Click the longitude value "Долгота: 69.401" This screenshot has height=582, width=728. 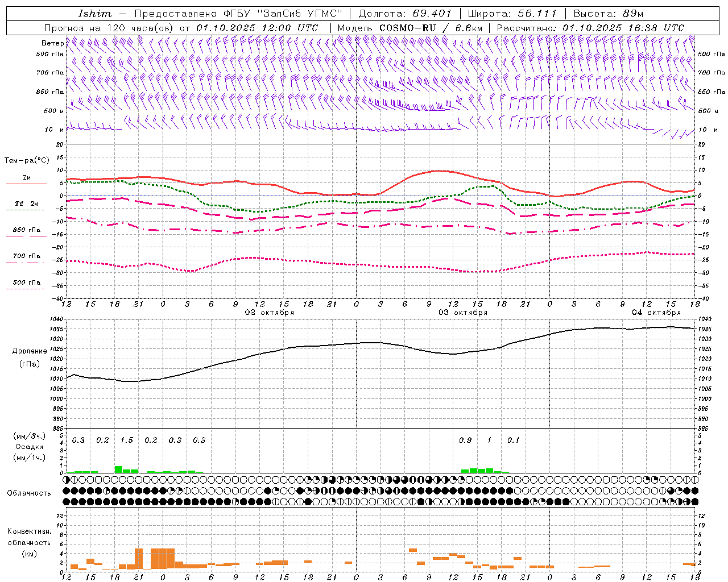405,14
